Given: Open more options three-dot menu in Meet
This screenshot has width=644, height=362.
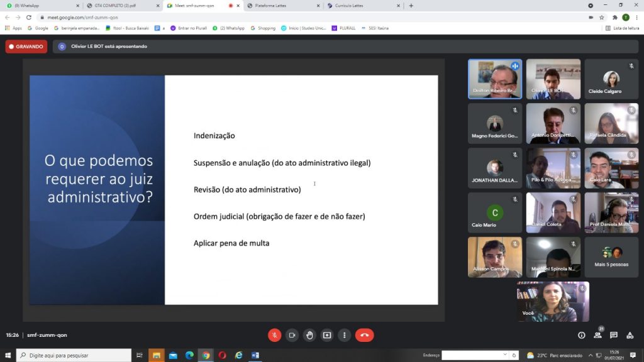Looking at the screenshot, I should click(344, 335).
